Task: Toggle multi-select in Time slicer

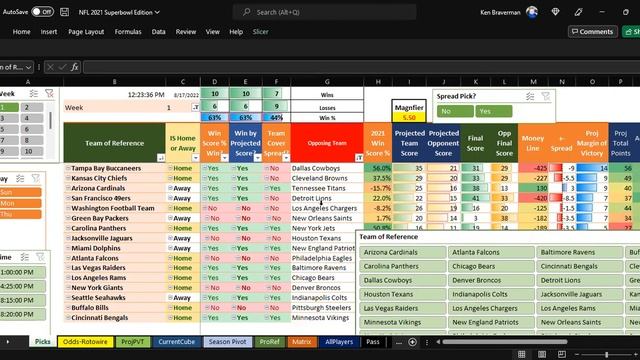Action: point(24,257)
